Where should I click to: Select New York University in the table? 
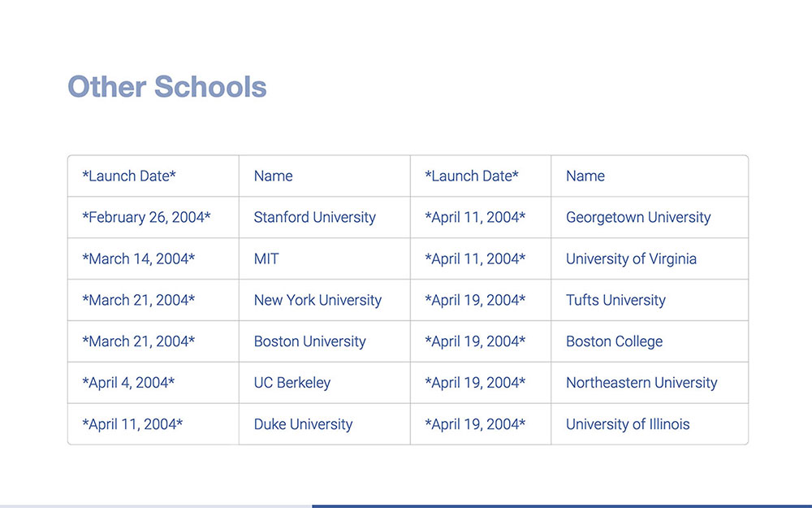[317, 300]
